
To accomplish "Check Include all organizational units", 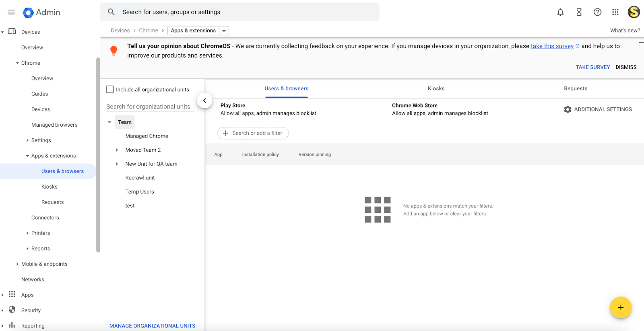I will click(110, 89).
